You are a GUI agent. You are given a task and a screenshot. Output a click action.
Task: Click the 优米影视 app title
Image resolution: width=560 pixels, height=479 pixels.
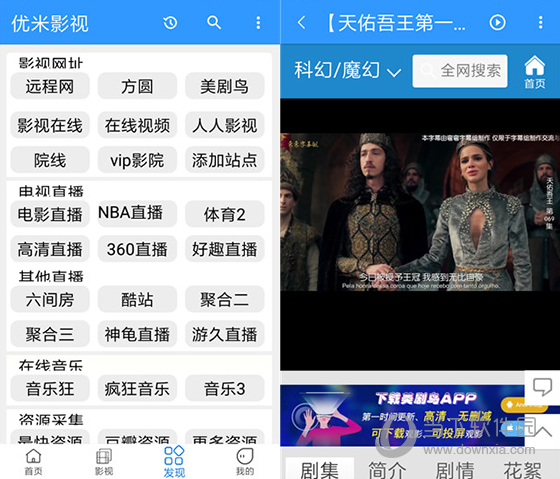50,24
